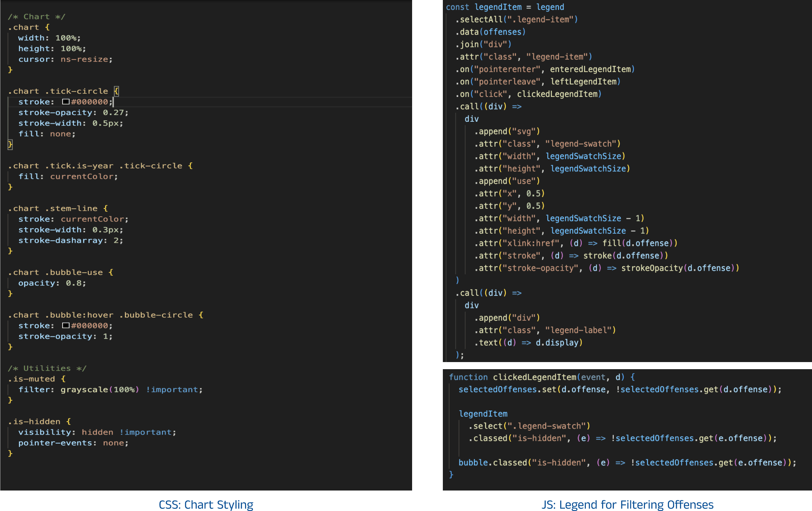
Task: Click the bubble:hover stroke #000000 color swatch
Action: 66,325
